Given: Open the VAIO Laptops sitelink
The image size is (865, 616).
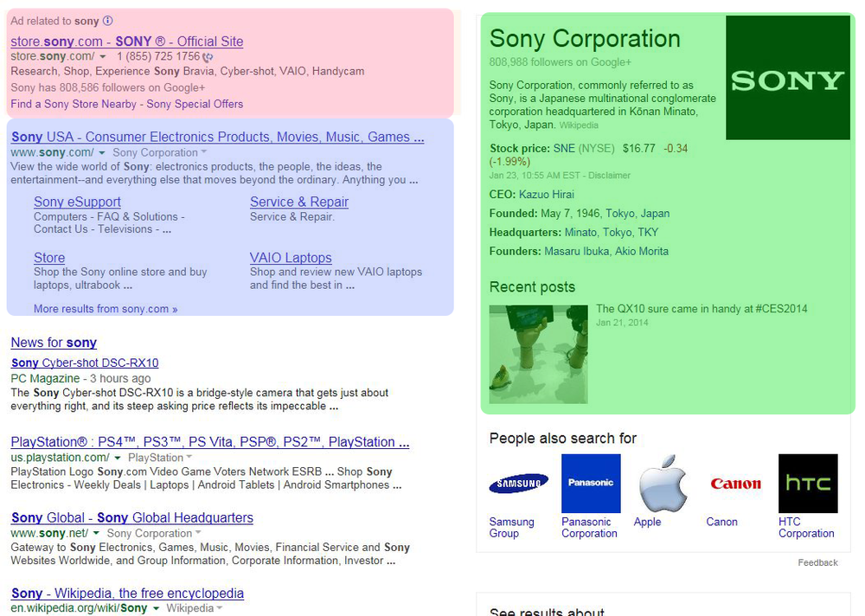Looking at the screenshot, I should pos(291,258).
